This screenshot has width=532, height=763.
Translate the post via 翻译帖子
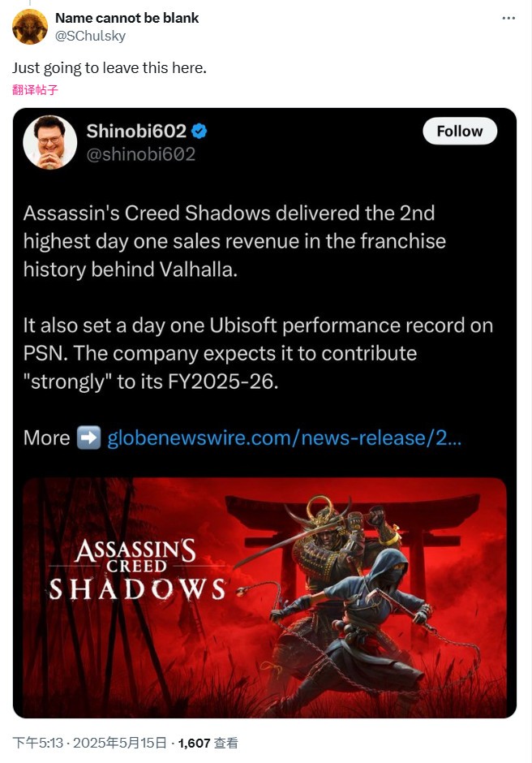[x=35, y=89]
